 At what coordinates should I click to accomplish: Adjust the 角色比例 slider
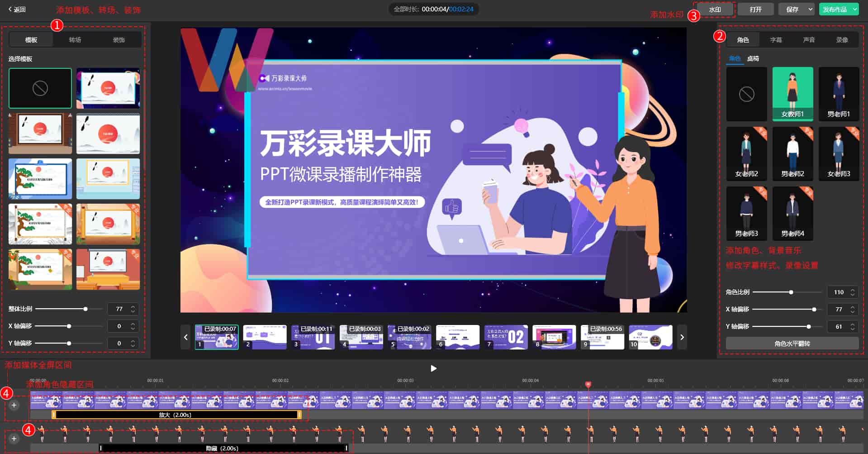[787, 292]
